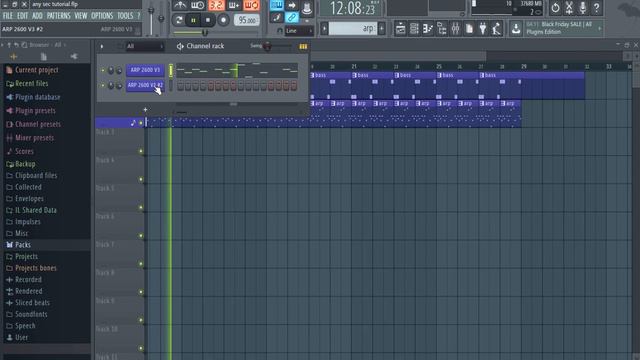Add a channel with the plus button
The image size is (640, 360).
tap(145, 109)
